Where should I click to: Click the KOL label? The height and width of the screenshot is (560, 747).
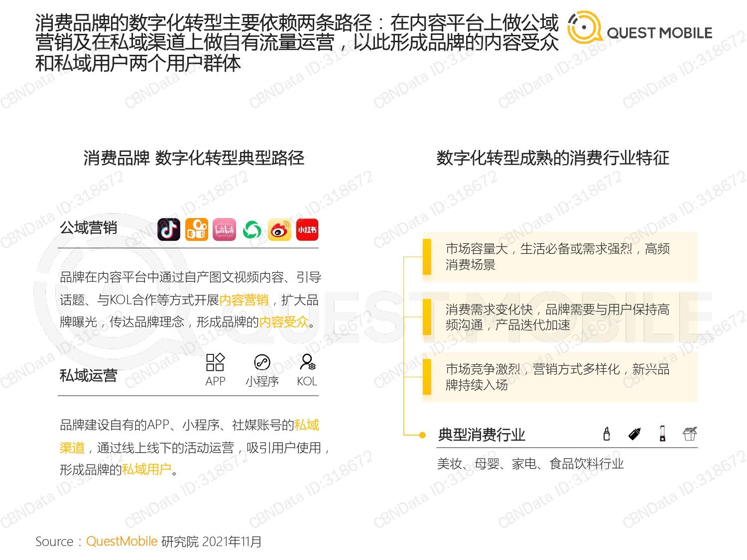(x=307, y=381)
